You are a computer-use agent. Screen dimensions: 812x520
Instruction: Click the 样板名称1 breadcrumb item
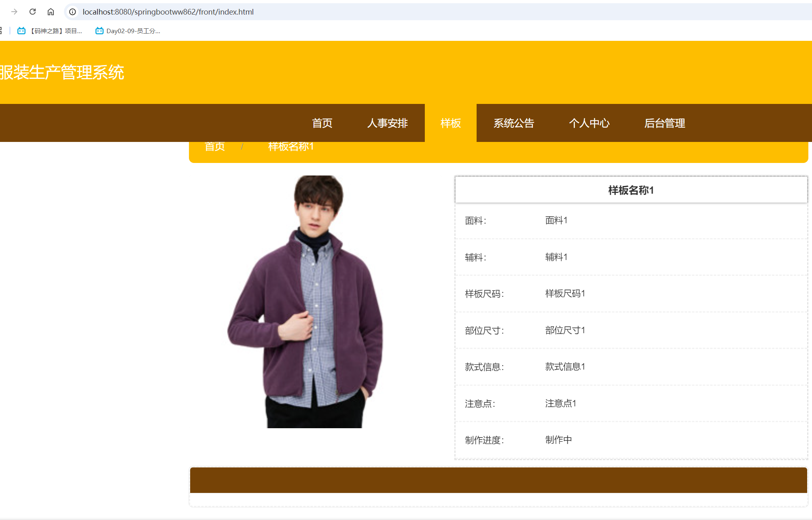point(291,147)
